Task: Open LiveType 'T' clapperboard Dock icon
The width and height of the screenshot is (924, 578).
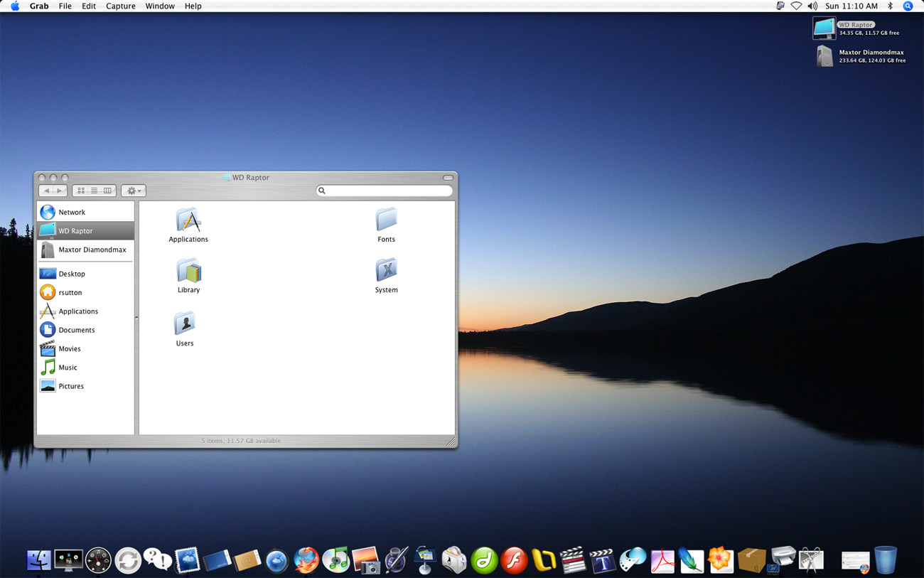Action: click(603, 560)
